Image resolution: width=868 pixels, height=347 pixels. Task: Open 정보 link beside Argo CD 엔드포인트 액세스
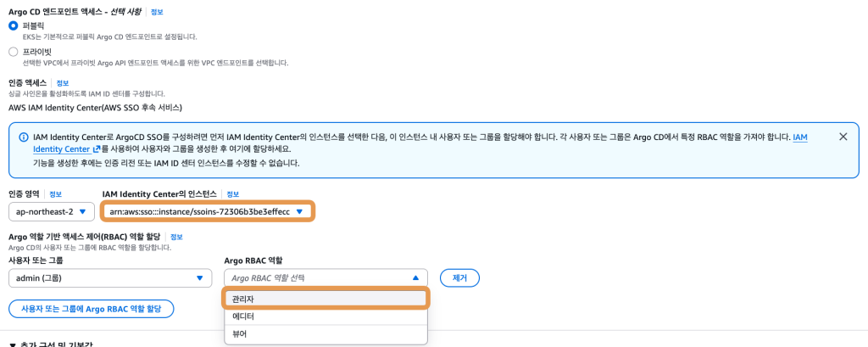158,12
